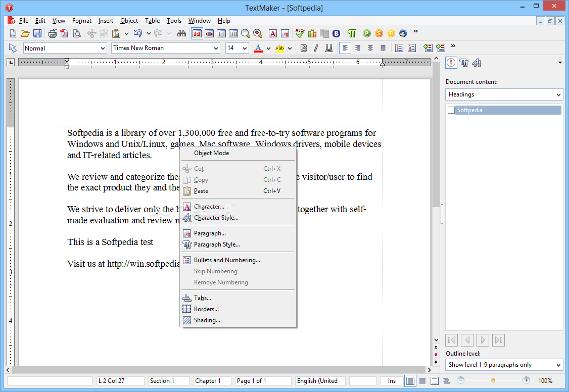Print the document using printer icon
The width and height of the screenshot is (569, 392).
pos(53,34)
